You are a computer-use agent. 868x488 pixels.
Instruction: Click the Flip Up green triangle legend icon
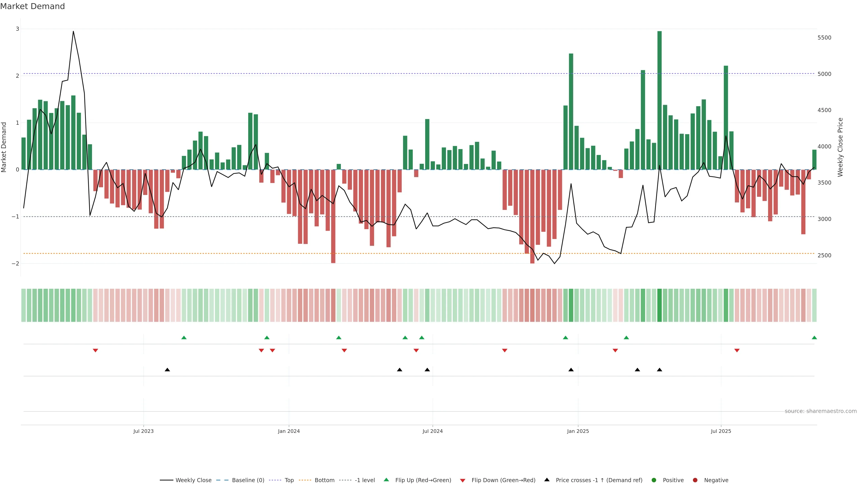[x=386, y=480]
